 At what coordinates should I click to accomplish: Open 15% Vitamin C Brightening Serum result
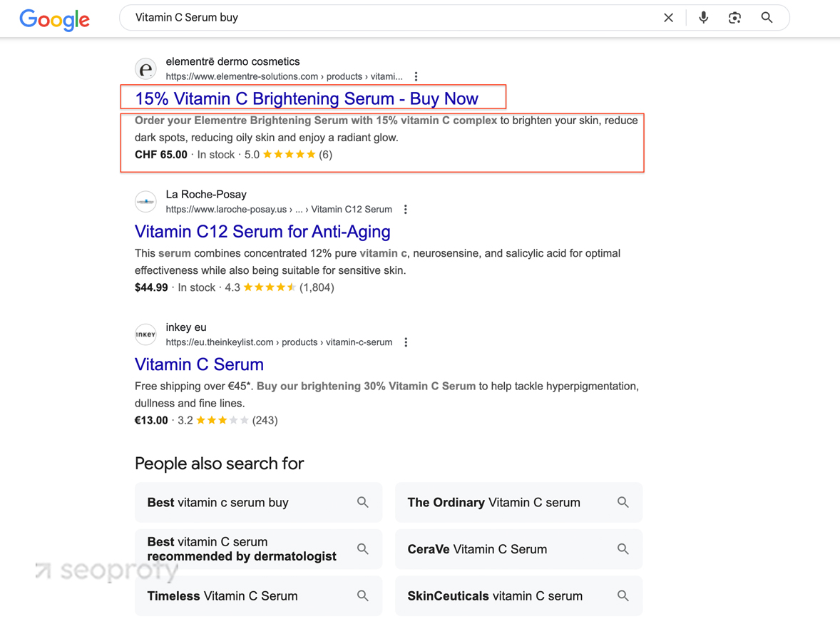pos(307,98)
